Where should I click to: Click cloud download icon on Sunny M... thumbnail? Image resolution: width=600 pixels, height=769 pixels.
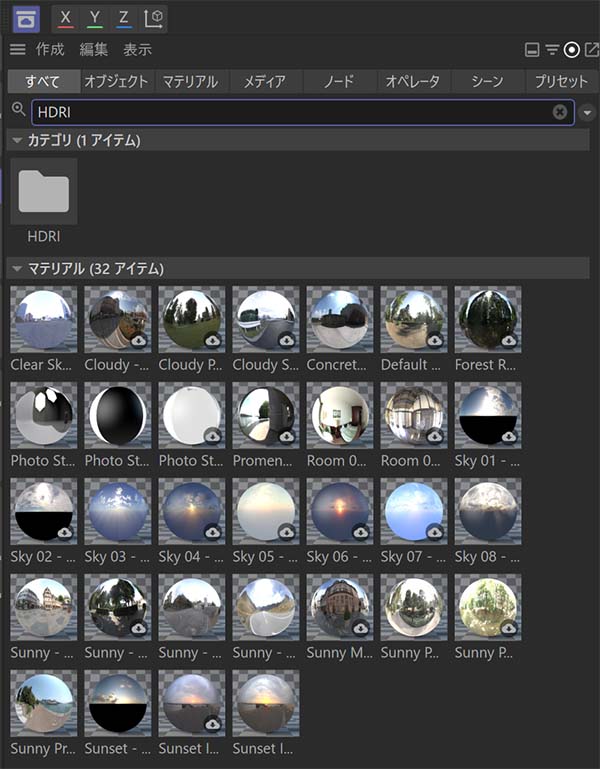pyautogui.click(x=361, y=629)
